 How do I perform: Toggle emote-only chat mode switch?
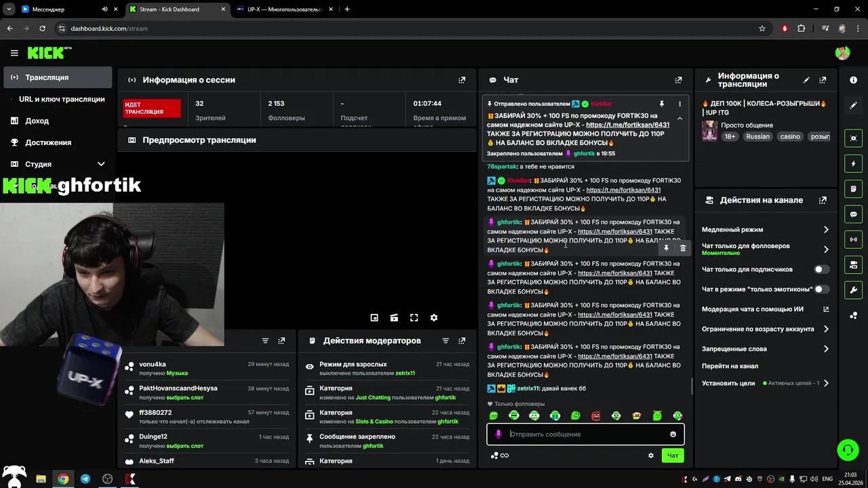[821, 289]
